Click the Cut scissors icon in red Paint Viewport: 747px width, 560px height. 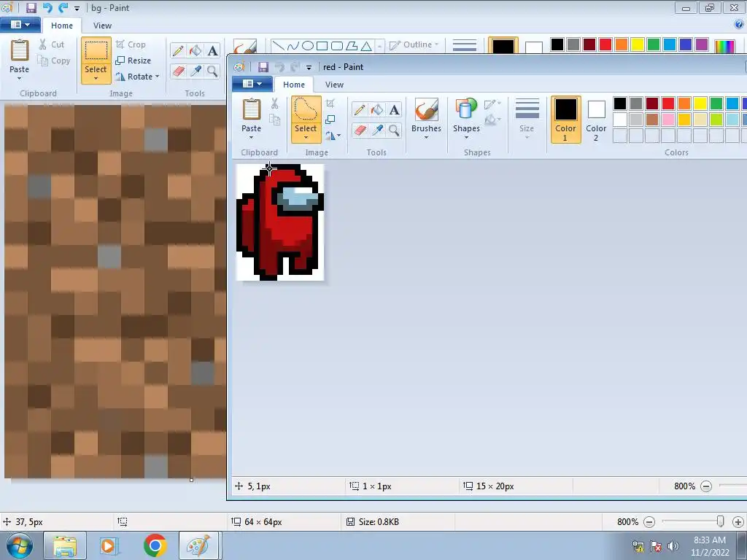(x=274, y=104)
